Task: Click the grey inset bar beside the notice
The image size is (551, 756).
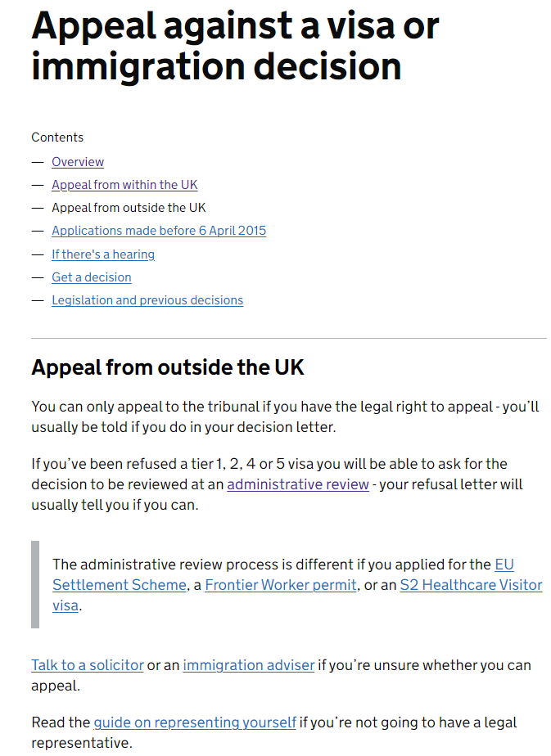Action: coord(35,584)
